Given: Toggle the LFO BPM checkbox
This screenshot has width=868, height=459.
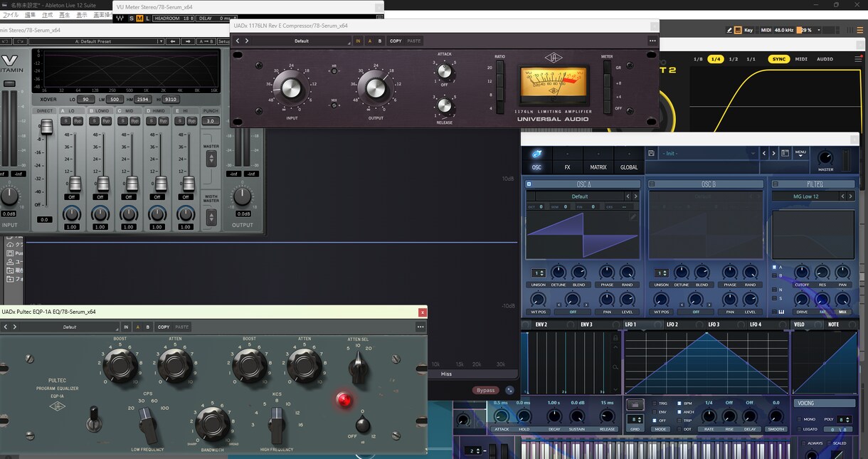Looking at the screenshot, I should pyautogui.click(x=679, y=403).
